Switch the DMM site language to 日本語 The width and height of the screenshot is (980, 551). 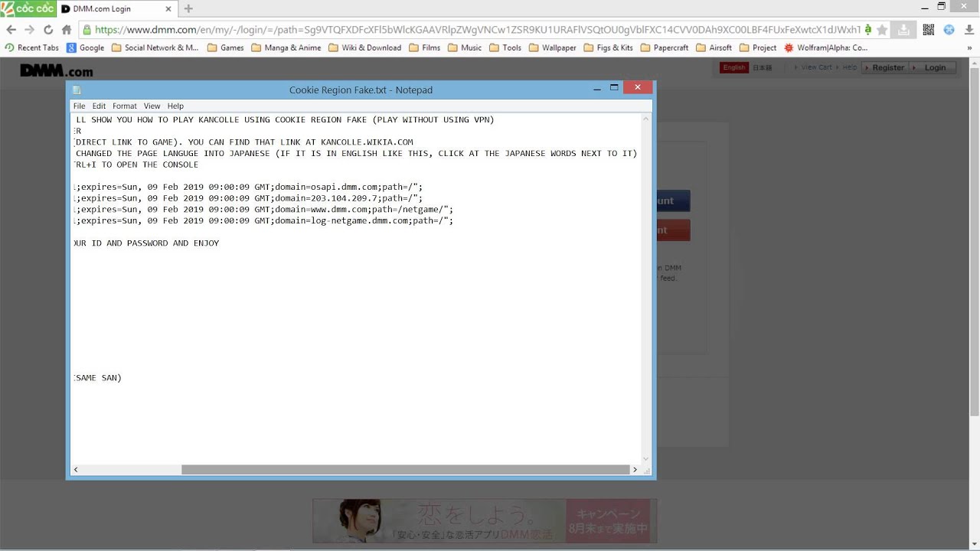click(762, 67)
